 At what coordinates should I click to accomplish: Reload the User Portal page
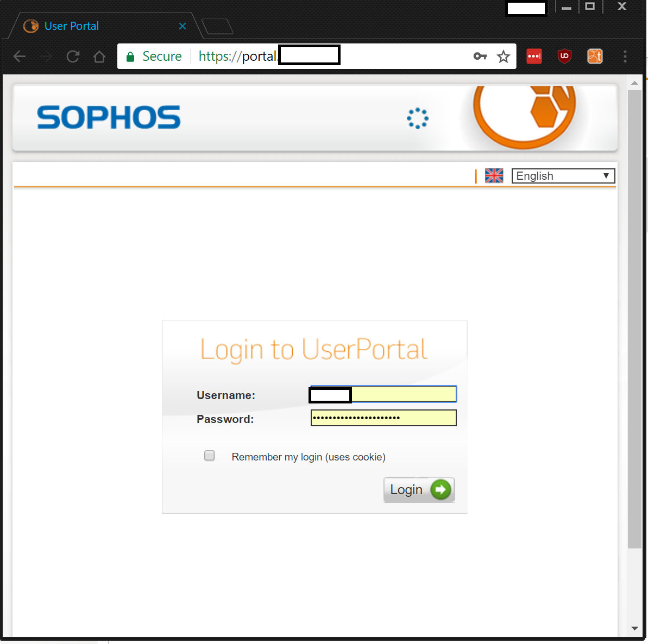pos(73,56)
